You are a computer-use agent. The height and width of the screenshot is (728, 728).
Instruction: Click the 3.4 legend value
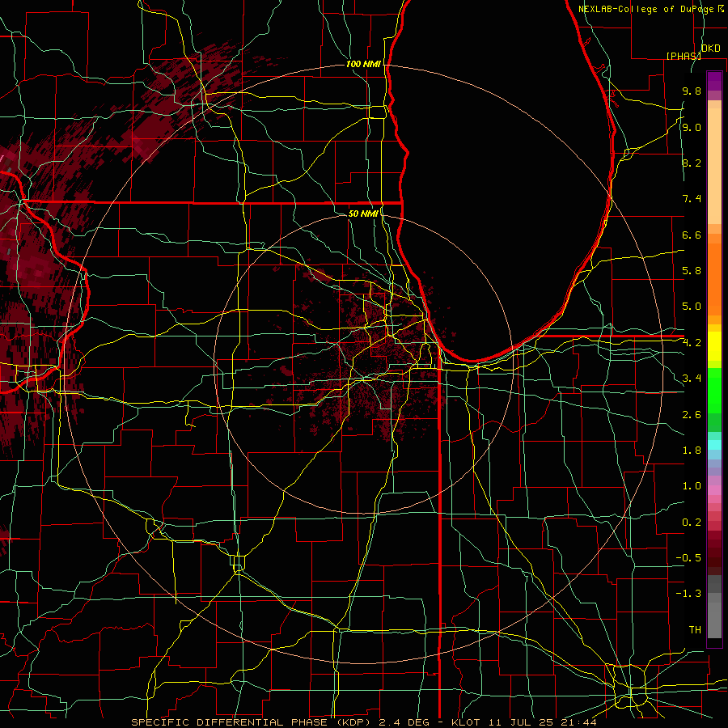[692, 379]
